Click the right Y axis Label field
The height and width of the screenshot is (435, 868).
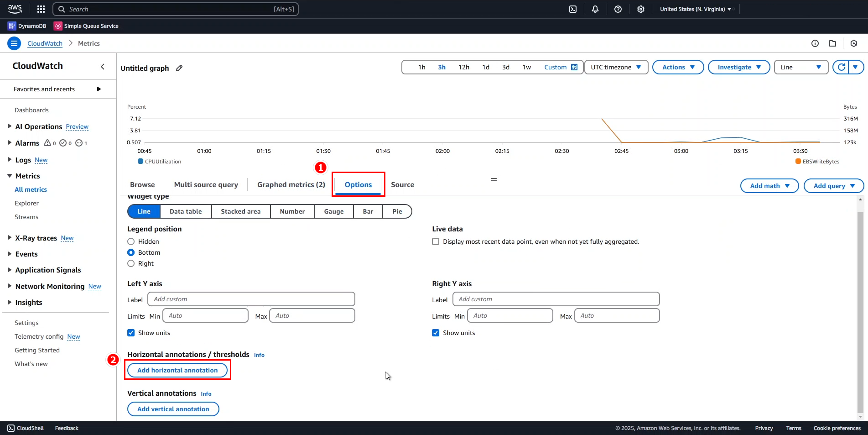(x=556, y=299)
